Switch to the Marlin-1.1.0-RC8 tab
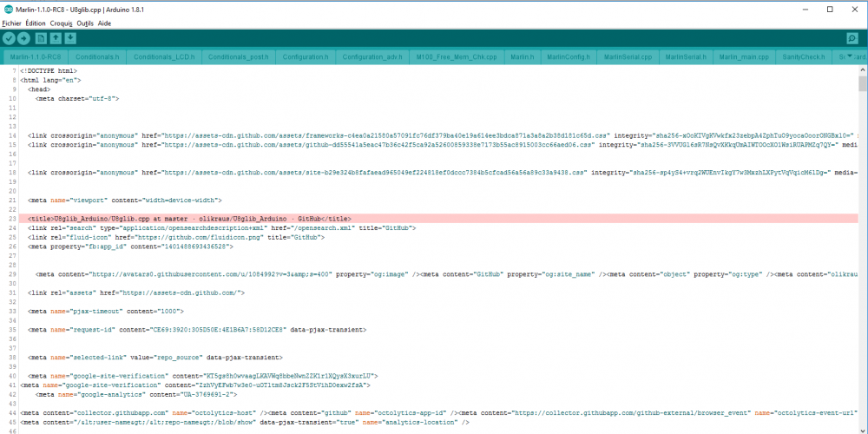This screenshot has width=868, height=434. pos(36,57)
